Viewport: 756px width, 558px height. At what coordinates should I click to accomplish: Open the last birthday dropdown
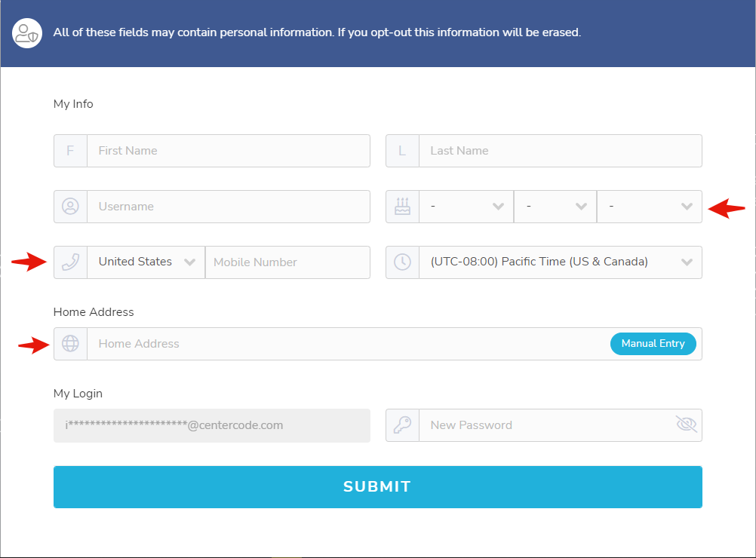650,207
